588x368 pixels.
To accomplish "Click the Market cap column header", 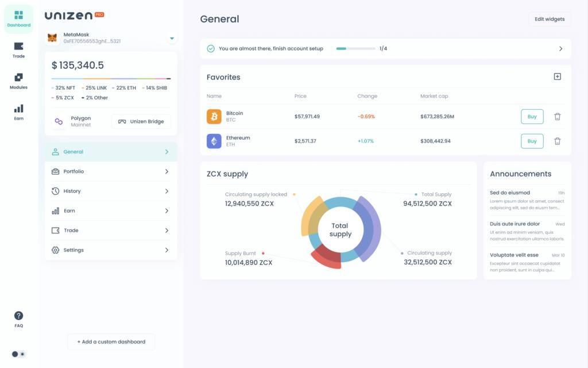I will 434,96.
